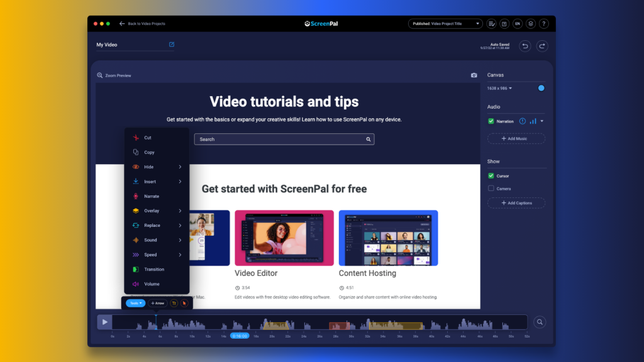This screenshot has height=362, width=644.
Task: Click the Search field in preview
Action: [x=284, y=139]
